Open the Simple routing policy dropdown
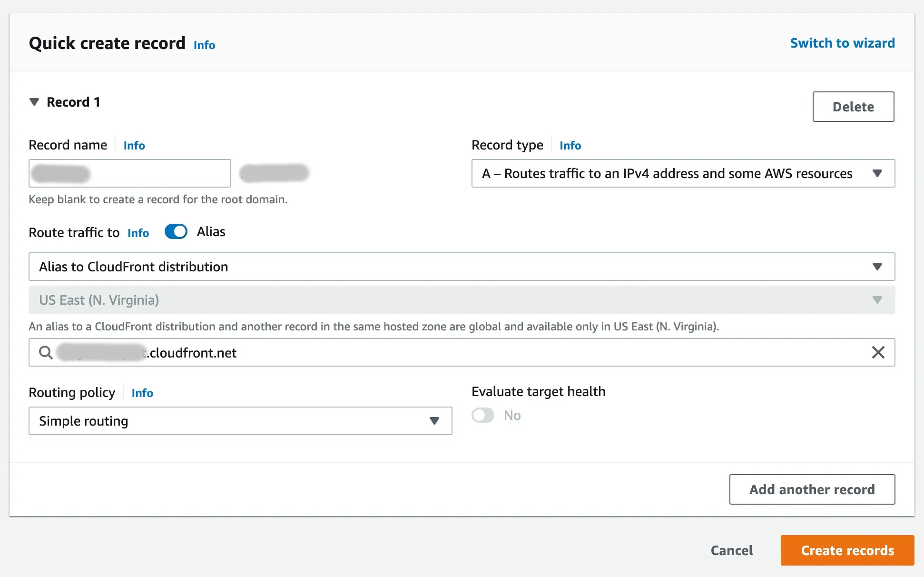Image resolution: width=924 pixels, height=577 pixels. [240, 421]
